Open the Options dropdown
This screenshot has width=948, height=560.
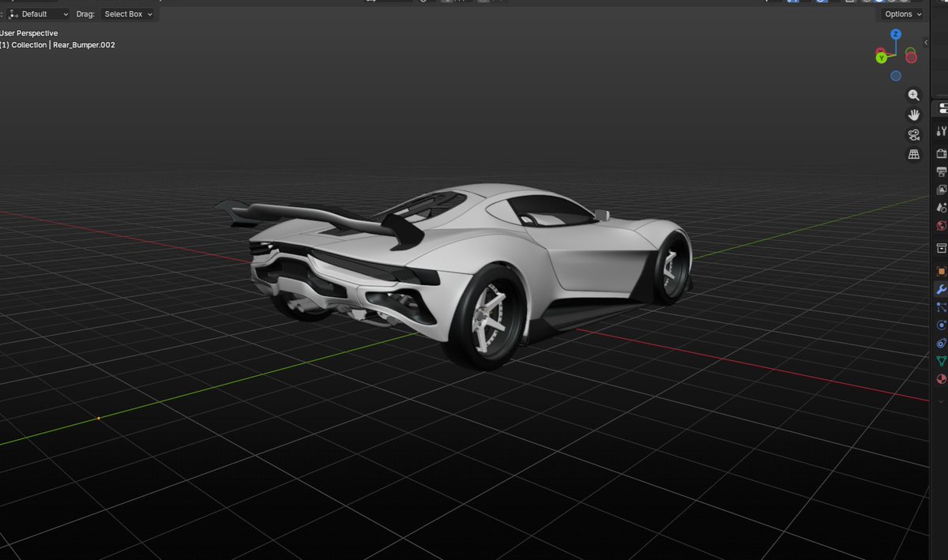[903, 14]
